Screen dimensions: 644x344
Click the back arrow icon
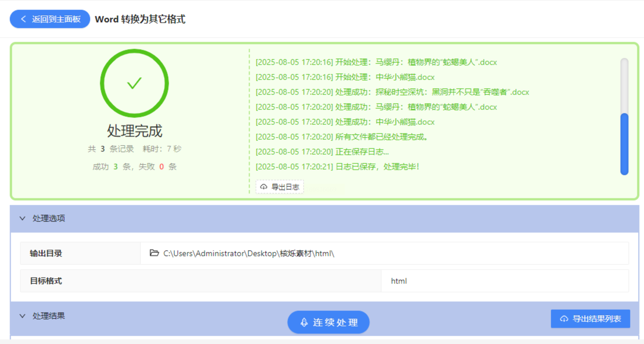click(x=24, y=19)
